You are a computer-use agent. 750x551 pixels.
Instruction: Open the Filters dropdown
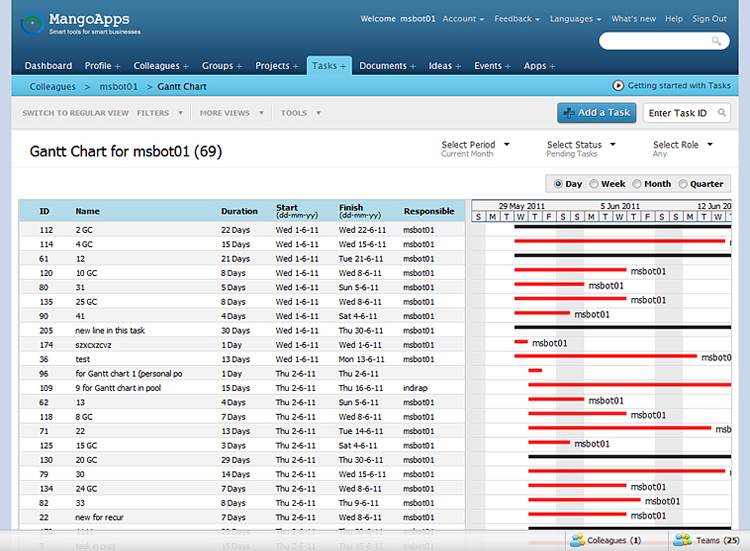click(160, 113)
